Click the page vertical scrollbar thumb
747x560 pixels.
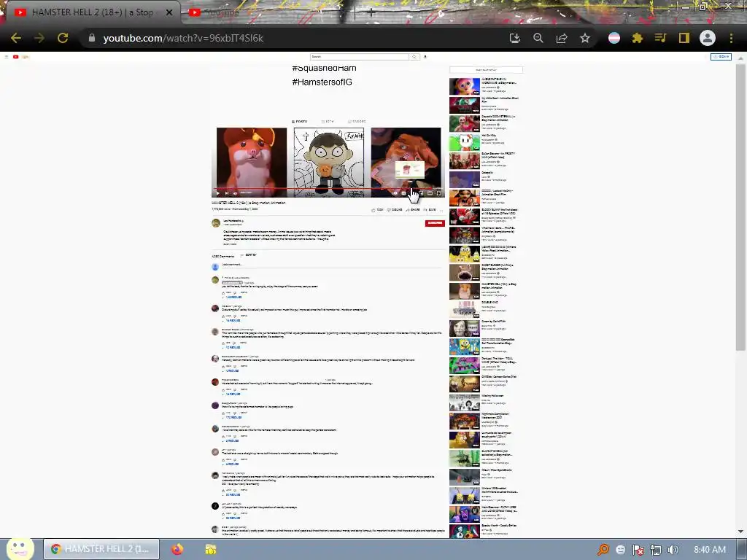pos(740,207)
